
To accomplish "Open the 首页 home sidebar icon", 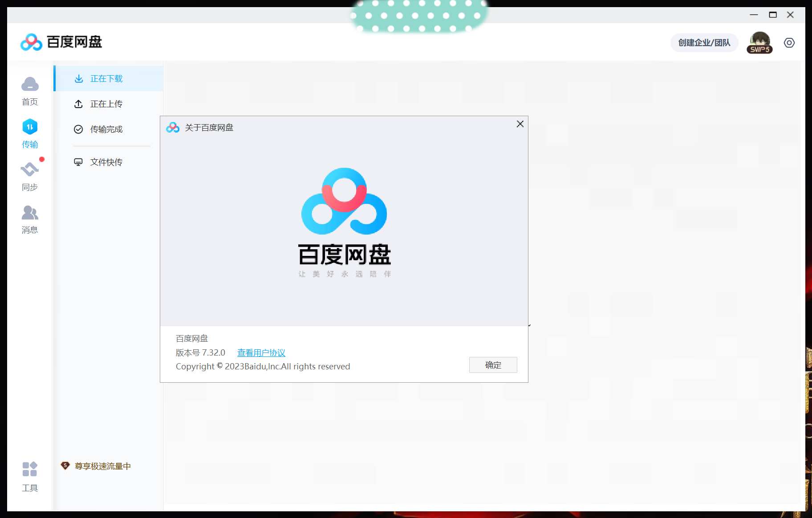I will coord(30,91).
